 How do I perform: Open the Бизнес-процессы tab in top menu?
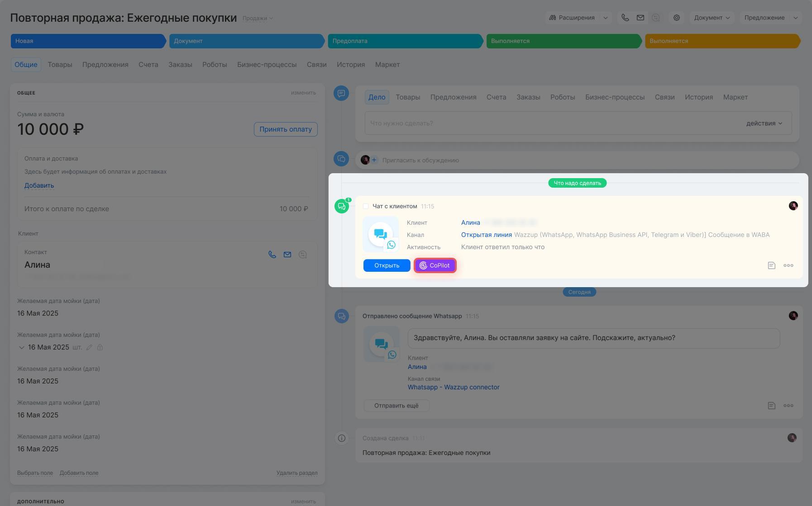[267, 65]
